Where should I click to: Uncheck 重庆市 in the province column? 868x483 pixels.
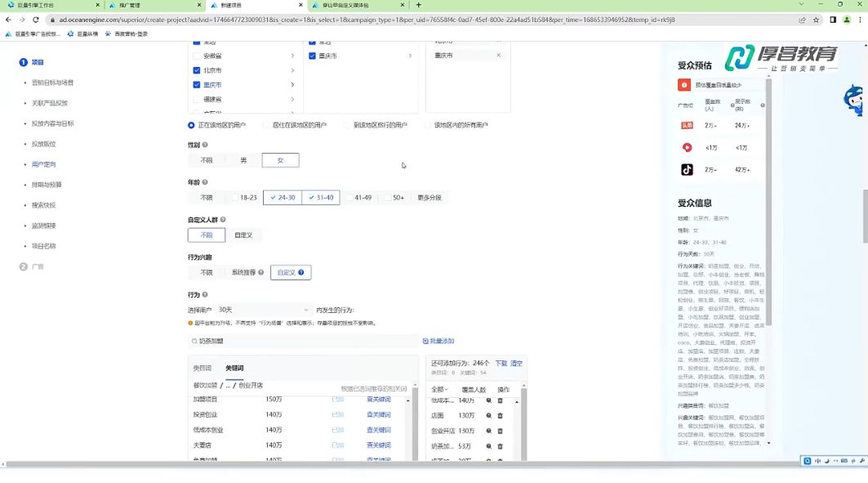point(197,85)
